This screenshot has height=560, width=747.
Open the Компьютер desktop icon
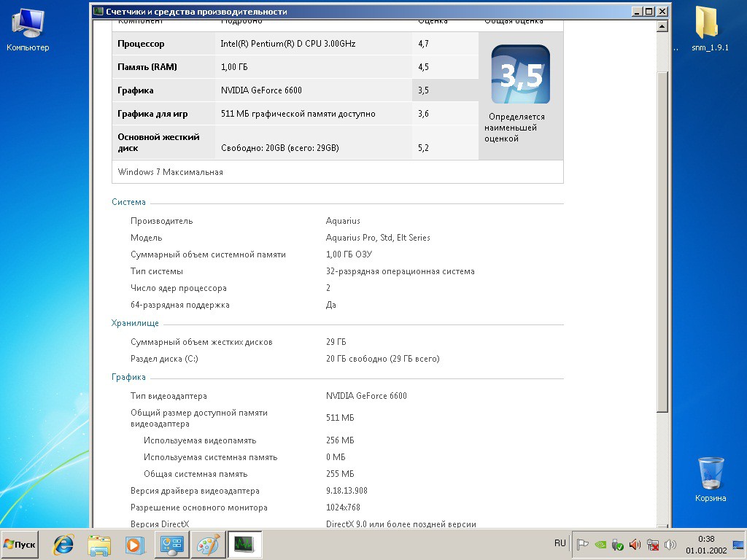[28, 30]
